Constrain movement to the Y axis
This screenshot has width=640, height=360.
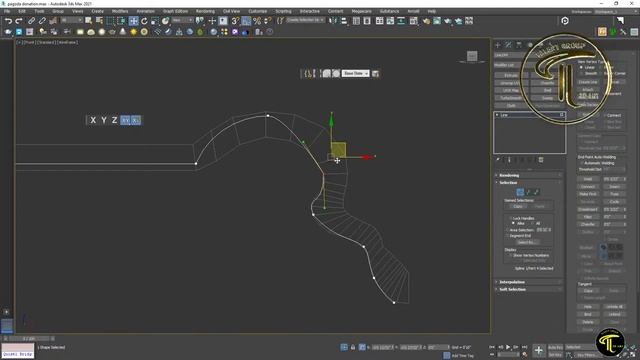pyautogui.click(x=104, y=120)
